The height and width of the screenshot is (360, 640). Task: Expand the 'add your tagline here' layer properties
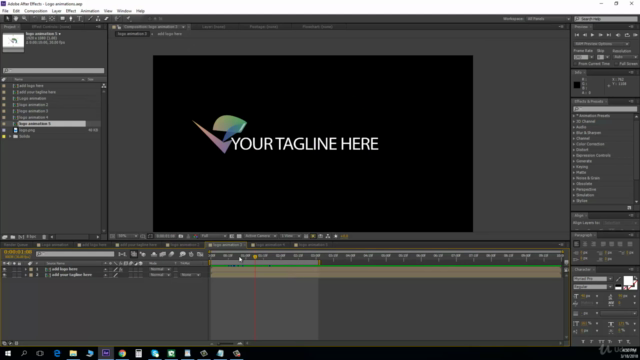click(26, 275)
